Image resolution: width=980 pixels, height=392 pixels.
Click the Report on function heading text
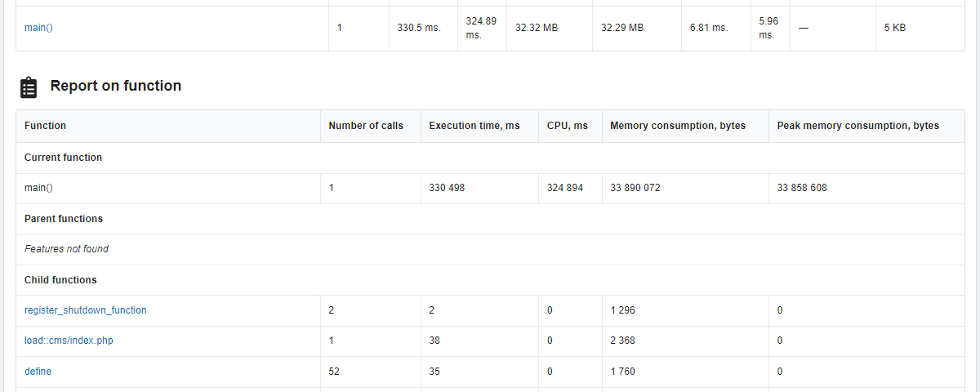pyautogui.click(x=116, y=86)
